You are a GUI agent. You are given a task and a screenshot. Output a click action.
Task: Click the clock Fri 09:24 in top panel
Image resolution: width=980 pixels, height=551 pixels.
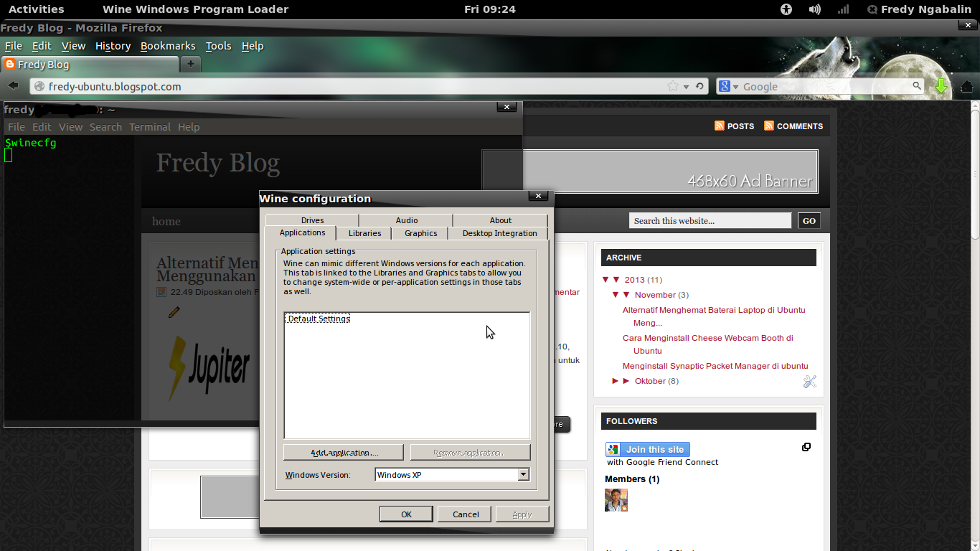490,9
